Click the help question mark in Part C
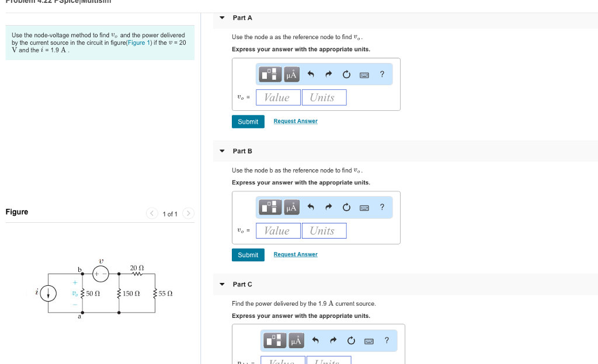This screenshot has height=364, width=598. pyautogui.click(x=385, y=340)
